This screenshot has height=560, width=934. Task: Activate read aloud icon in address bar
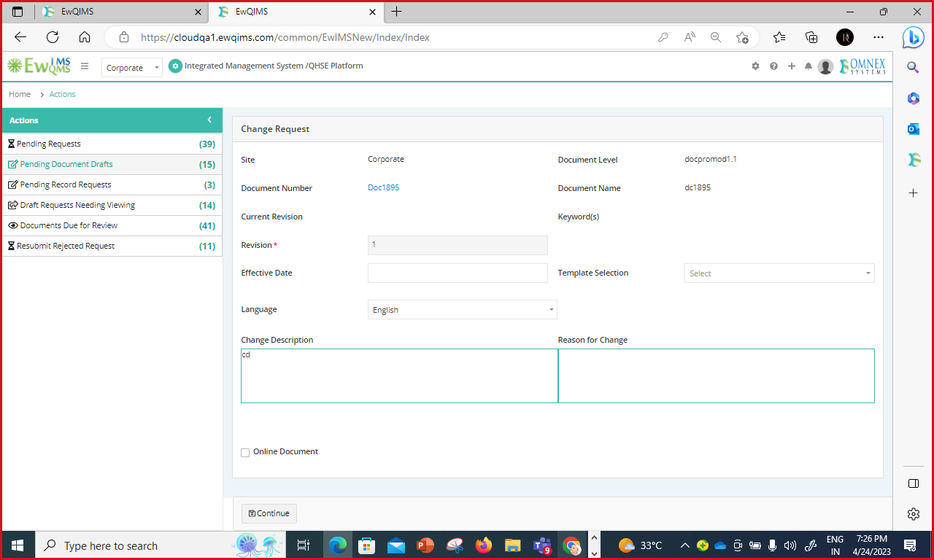pos(690,37)
